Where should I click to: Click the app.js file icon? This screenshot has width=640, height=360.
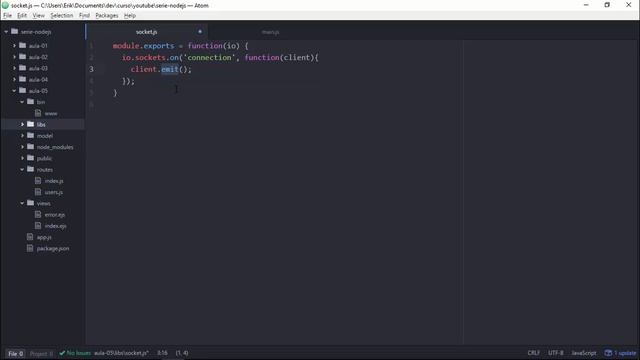click(x=30, y=237)
